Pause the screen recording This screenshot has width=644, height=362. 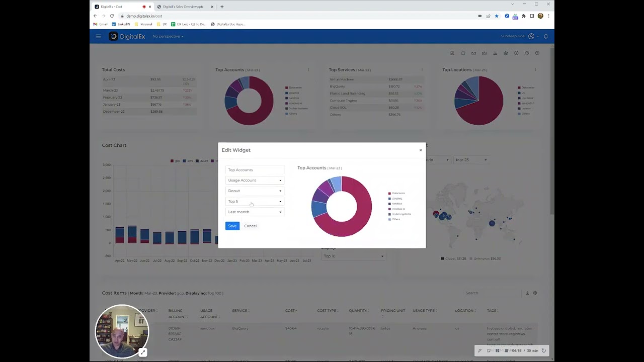pyautogui.click(x=498, y=350)
